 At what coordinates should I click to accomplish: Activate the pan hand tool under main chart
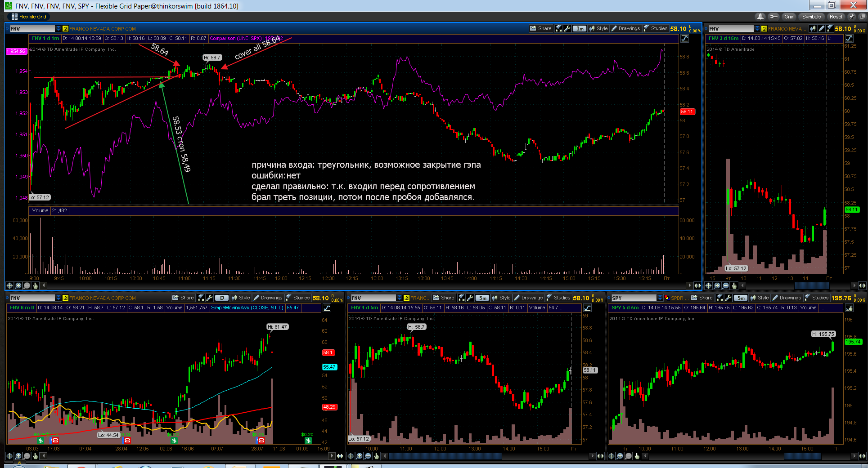35,285
